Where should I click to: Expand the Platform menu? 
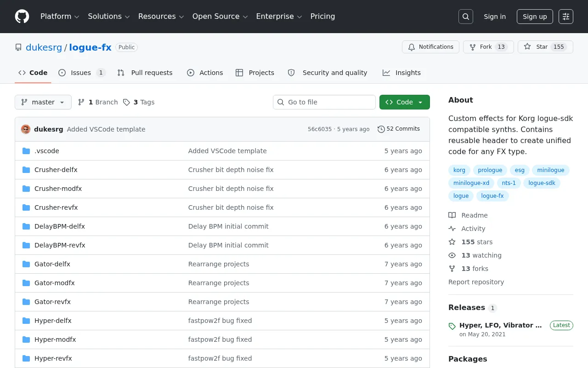coord(60,17)
